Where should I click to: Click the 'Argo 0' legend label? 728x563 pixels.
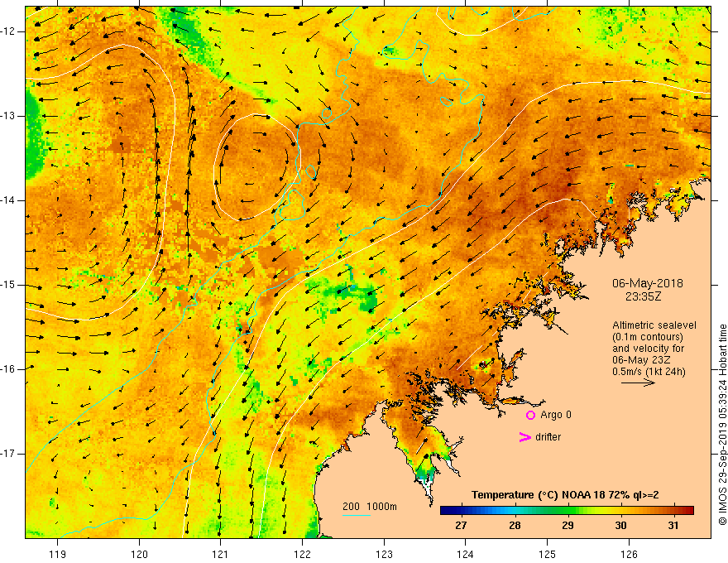click(x=555, y=415)
